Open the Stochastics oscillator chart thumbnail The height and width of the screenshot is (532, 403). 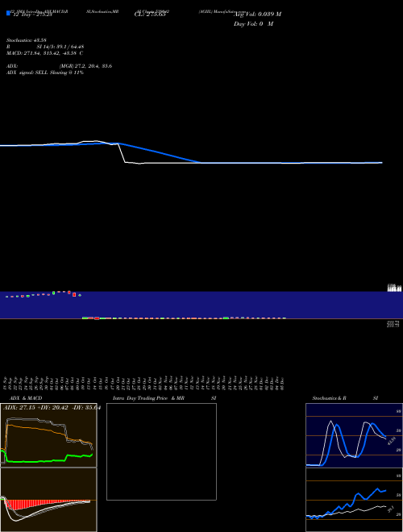[x=354, y=435]
